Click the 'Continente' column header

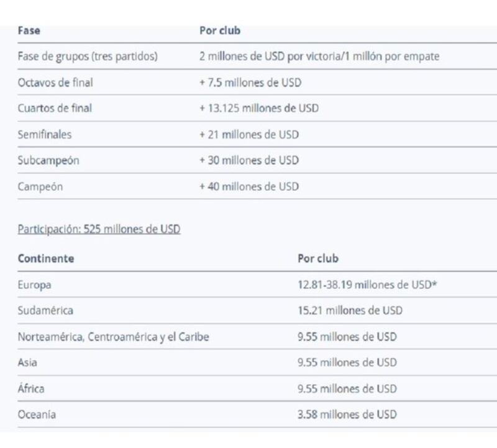(x=45, y=258)
